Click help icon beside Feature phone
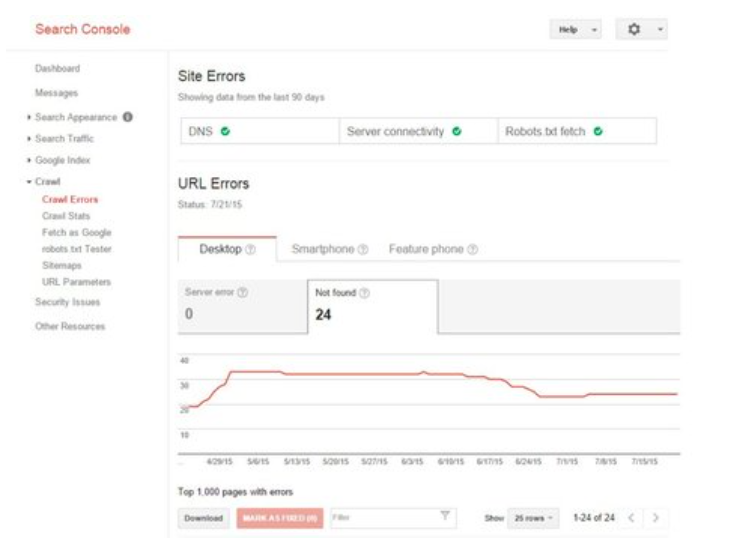735x554 pixels. 472,249
